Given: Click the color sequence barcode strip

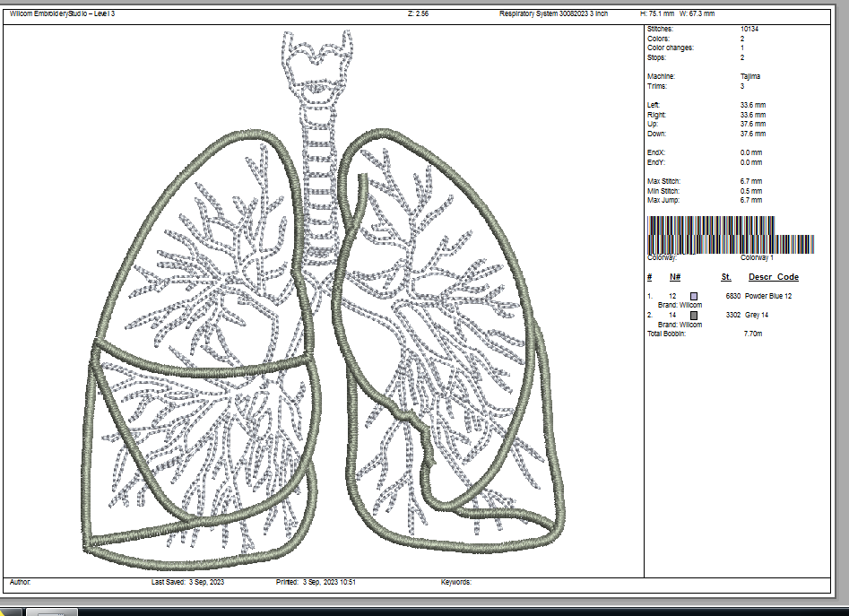Looking at the screenshot, I should (730, 236).
